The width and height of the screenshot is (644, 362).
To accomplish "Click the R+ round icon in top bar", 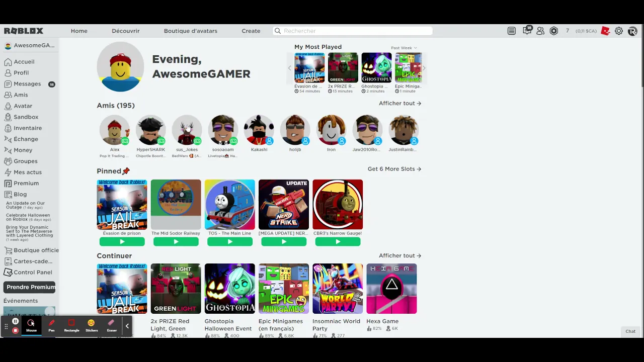I will tap(632, 31).
